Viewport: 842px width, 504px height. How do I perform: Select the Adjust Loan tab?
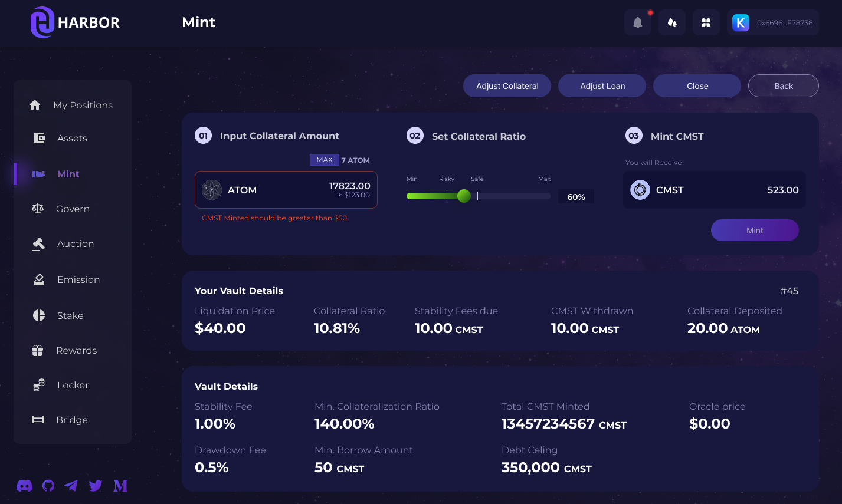tap(602, 85)
